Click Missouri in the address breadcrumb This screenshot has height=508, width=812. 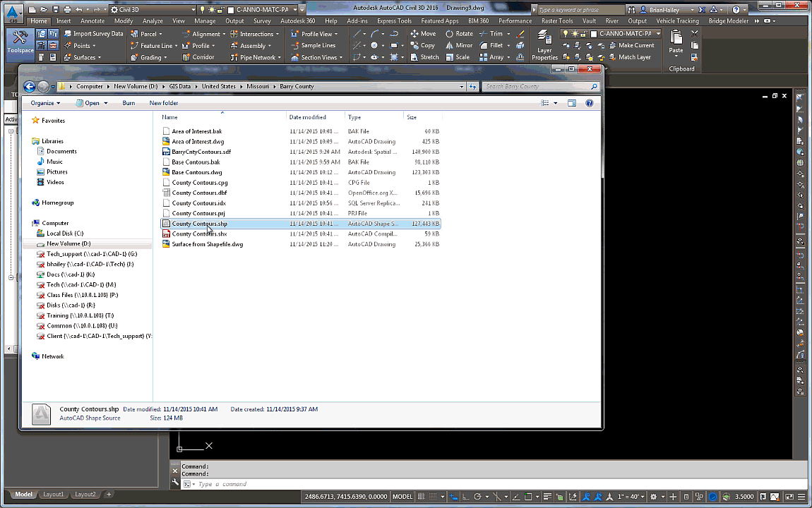(x=258, y=86)
